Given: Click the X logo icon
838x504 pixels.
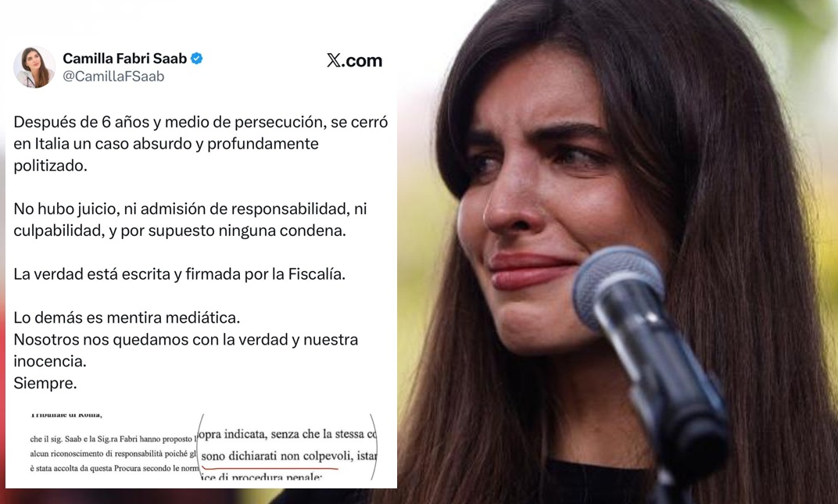Looking at the screenshot, I should point(334,60).
